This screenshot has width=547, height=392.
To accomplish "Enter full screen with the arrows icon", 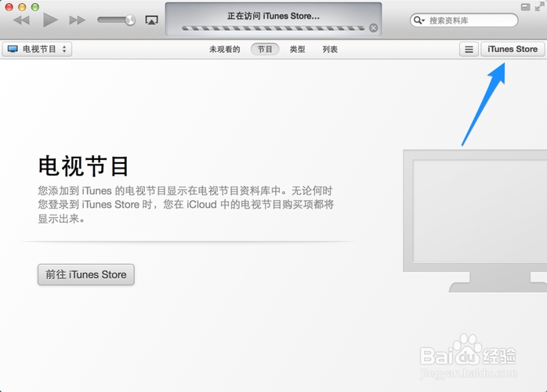I will (540, 6).
